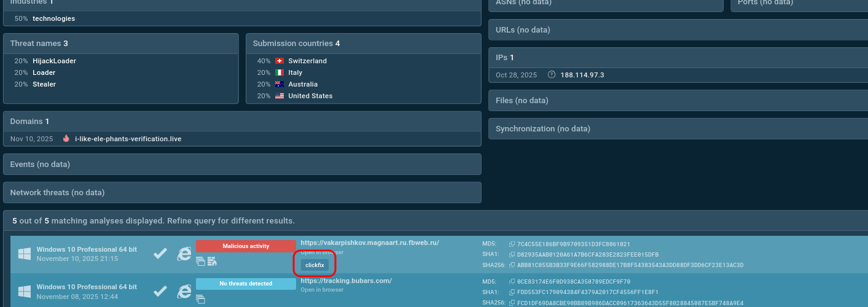
Task: Click the second small icon beneath the Malicious activity badge
Action: (212, 262)
